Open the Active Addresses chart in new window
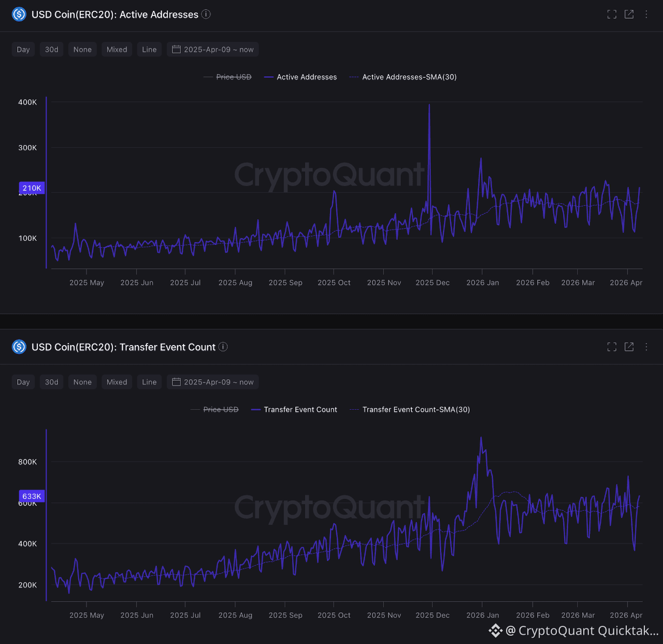Viewport: 663px width, 644px height. click(629, 15)
